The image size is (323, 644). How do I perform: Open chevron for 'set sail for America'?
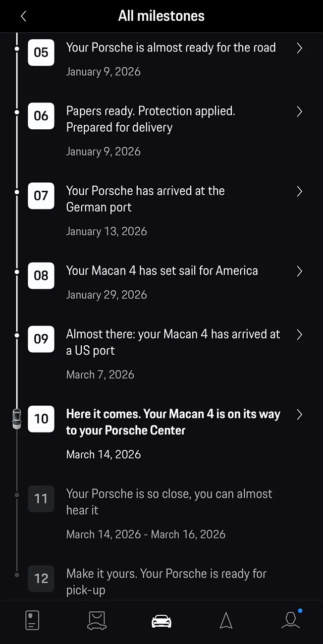(299, 271)
